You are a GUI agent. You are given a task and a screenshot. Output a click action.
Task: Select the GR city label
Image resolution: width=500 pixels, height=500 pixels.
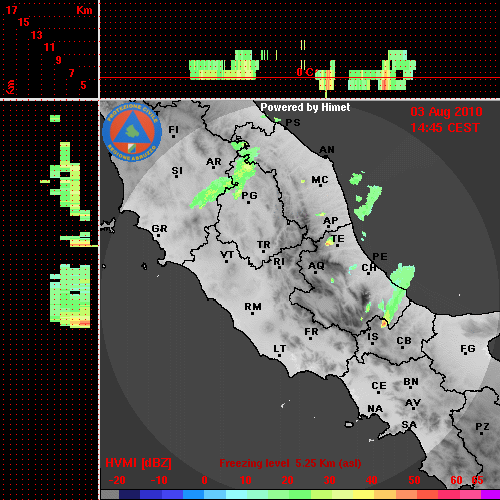pyautogui.click(x=159, y=229)
